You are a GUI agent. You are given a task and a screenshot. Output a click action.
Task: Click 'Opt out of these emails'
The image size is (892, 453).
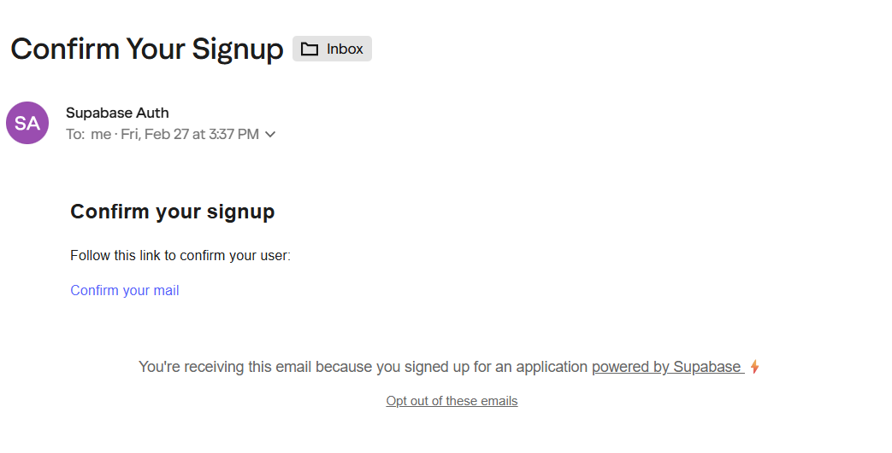[452, 401]
